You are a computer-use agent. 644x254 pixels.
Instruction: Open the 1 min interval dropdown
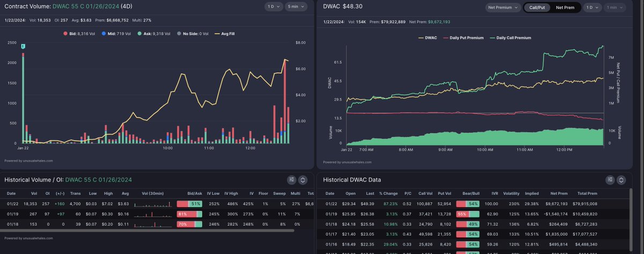(614, 8)
